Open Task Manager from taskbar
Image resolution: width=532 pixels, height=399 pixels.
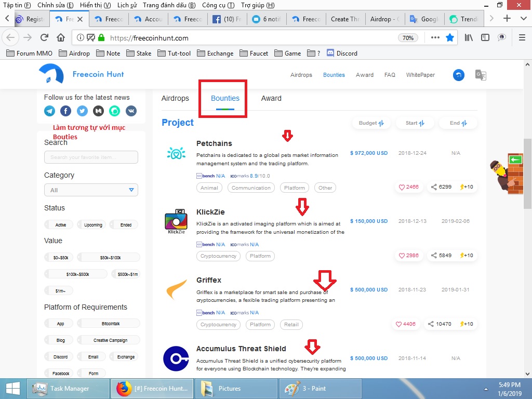pyautogui.click(x=68, y=389)
